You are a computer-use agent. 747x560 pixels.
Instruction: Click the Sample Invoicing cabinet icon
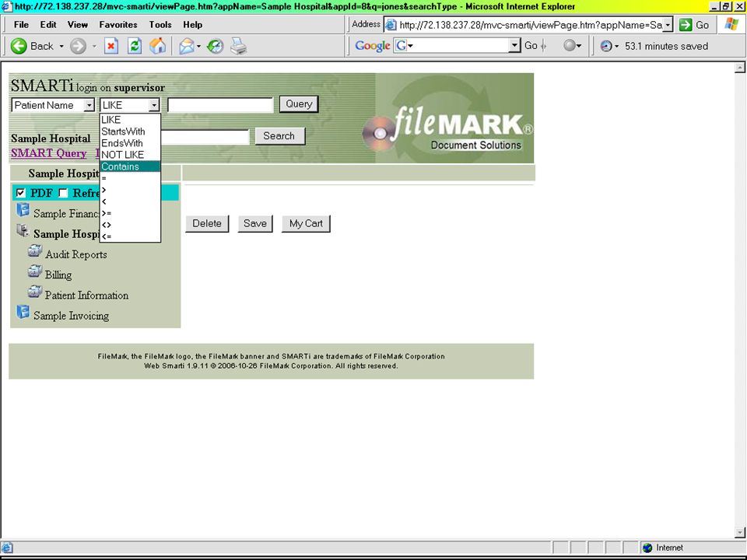[x=23, y=312]
